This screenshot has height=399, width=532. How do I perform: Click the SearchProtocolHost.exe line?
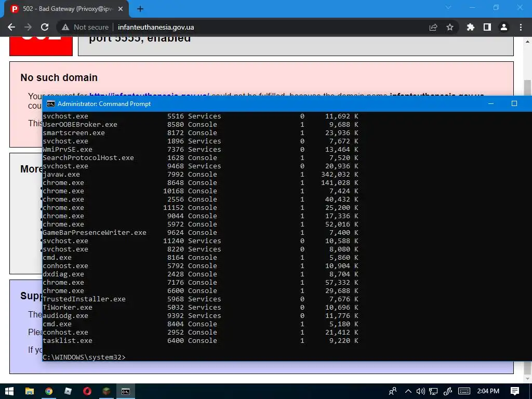200,157
